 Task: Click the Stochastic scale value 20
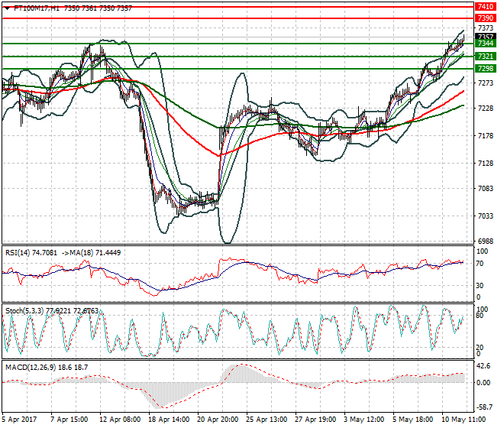(x=480, y=348)
